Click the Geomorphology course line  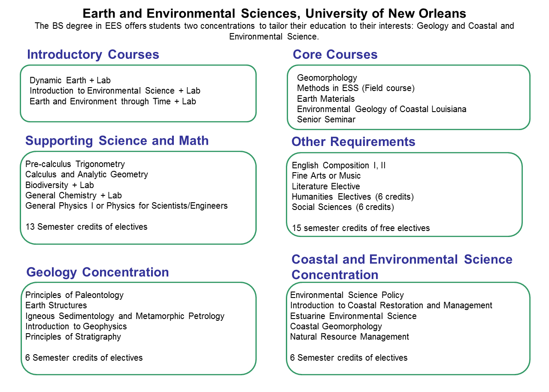327,78
